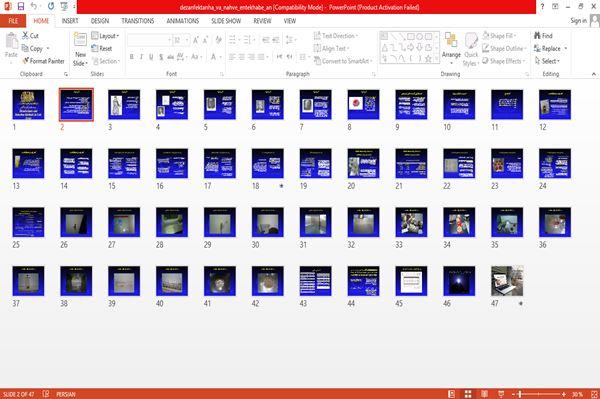The width and height of the screenshot is (600, 399).
Task: Switch to Slide Sorter view icon
Action: tap(468, 394)
